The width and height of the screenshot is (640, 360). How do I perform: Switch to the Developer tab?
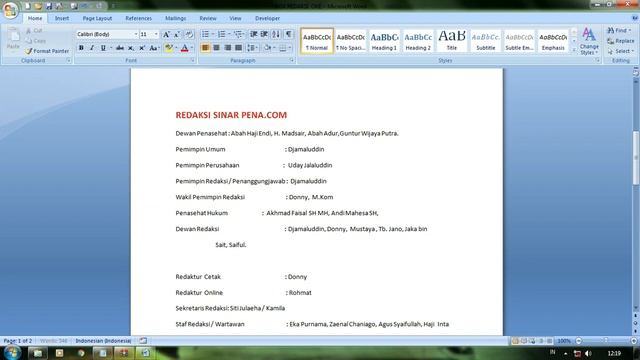[x=267, y=18]
